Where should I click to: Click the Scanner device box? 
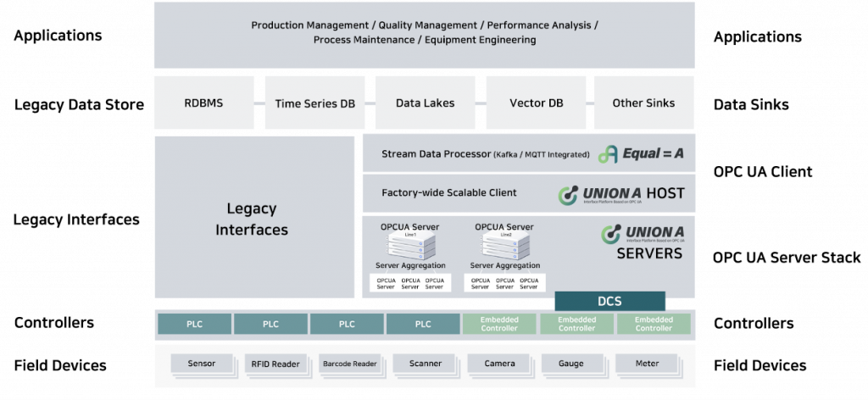coord(425,364)
